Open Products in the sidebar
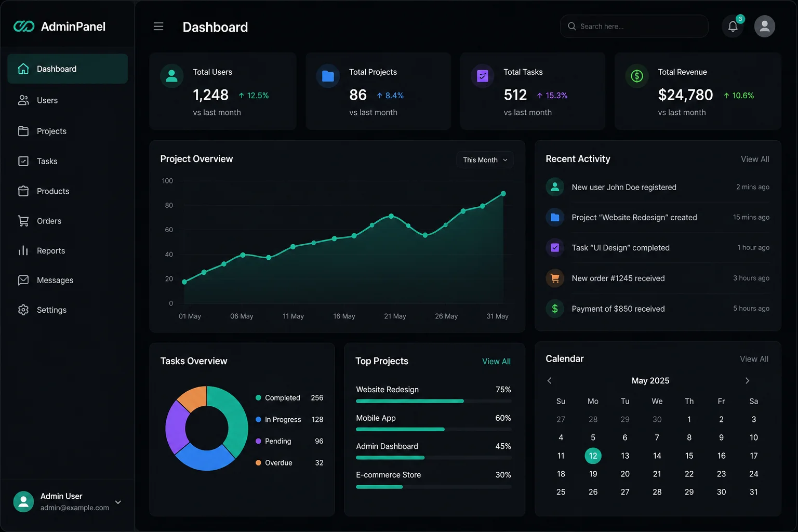 pyautogui.click(x=68, y=191)
